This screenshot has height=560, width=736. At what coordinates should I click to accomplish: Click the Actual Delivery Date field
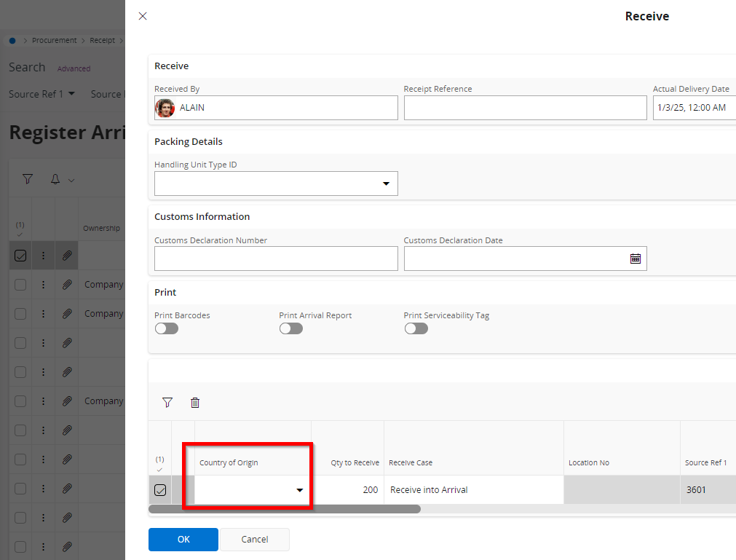(x=695, y=108)
